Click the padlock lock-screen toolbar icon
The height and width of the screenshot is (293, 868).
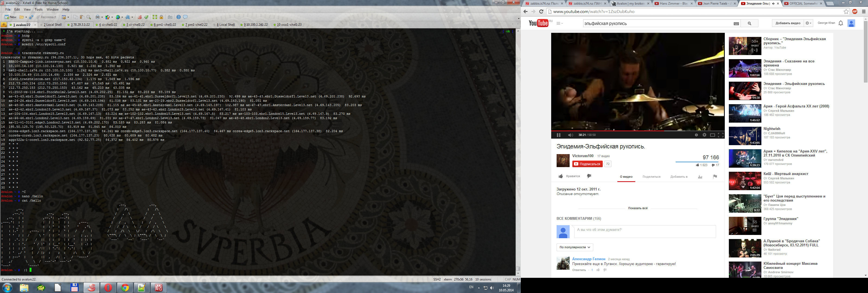(161, 17)
